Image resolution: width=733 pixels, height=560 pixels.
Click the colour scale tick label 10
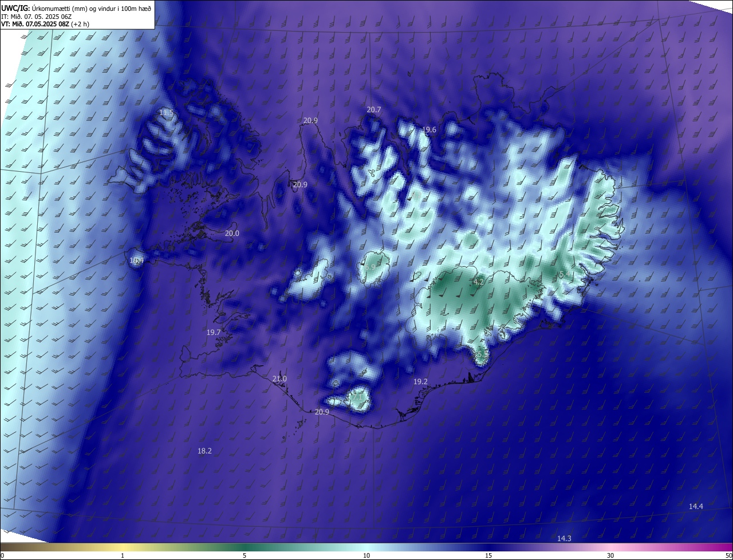tap(366, 555)
